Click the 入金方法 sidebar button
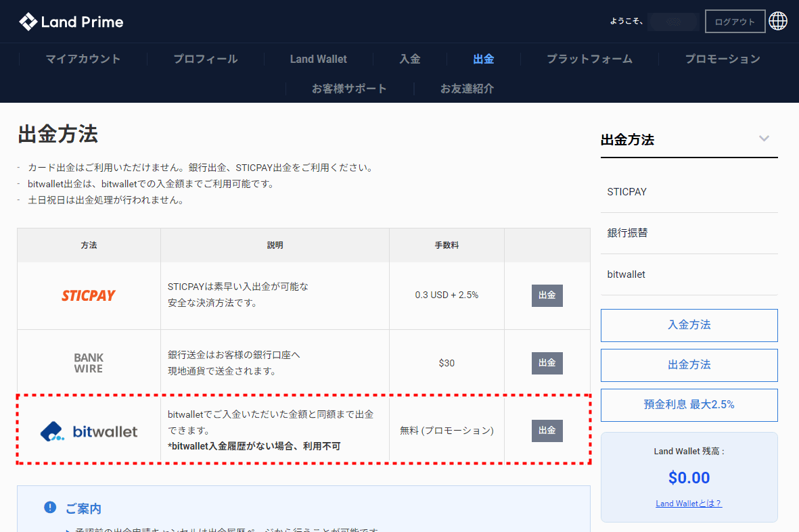Screen dimensions: 799x532 pos(689,324)
